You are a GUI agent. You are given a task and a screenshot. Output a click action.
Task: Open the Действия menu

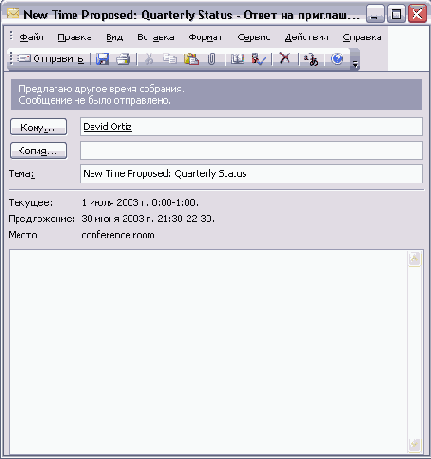pos(307,37)
